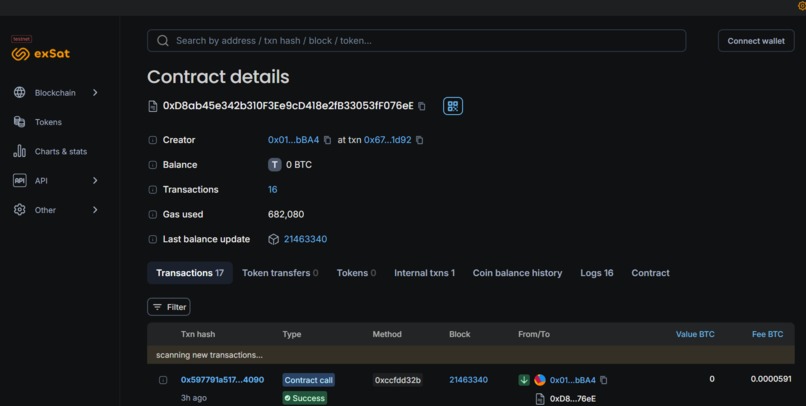Copy the contract address

[422, 106]
